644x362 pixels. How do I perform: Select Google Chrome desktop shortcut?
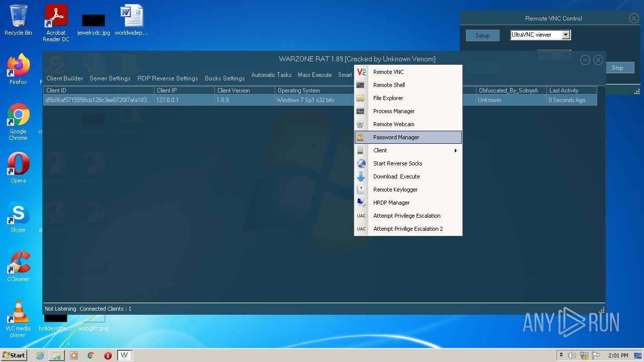coord(18,122)
